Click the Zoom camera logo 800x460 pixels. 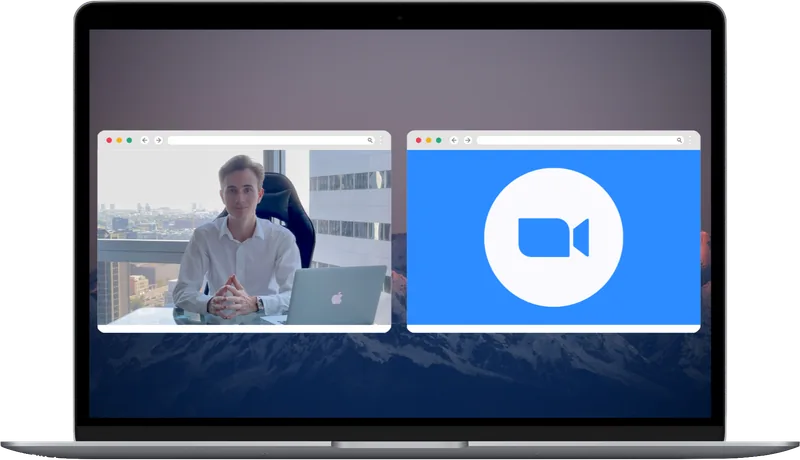(554, 237)
